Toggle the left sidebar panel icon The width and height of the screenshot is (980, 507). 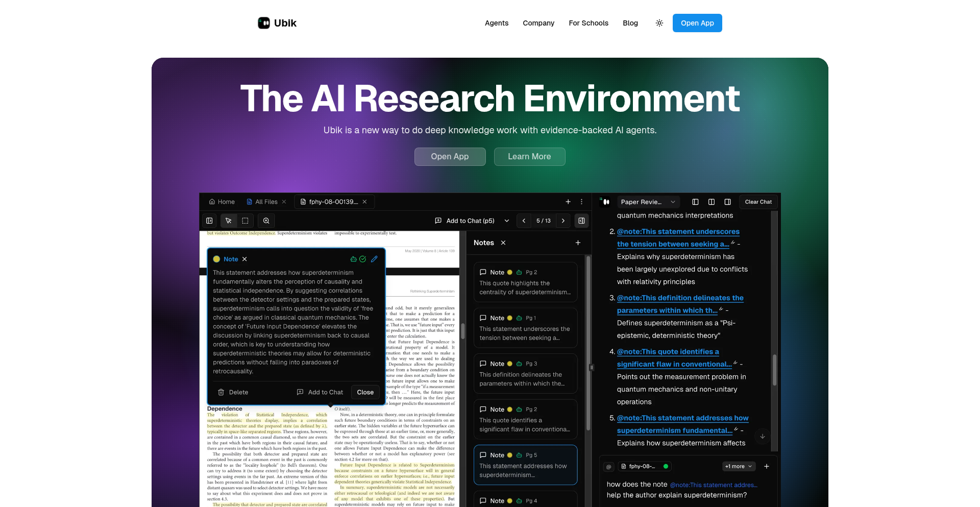pyautogui.click(x=209, y=221)
